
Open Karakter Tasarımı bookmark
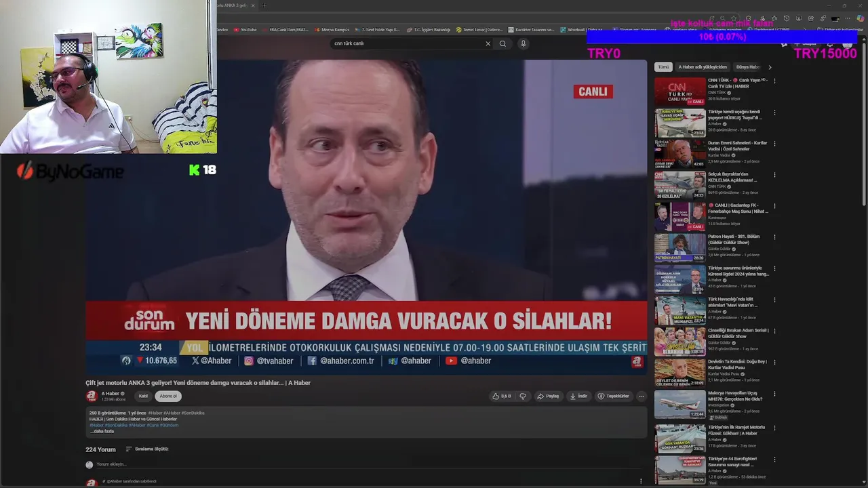(x=531, y=30)
